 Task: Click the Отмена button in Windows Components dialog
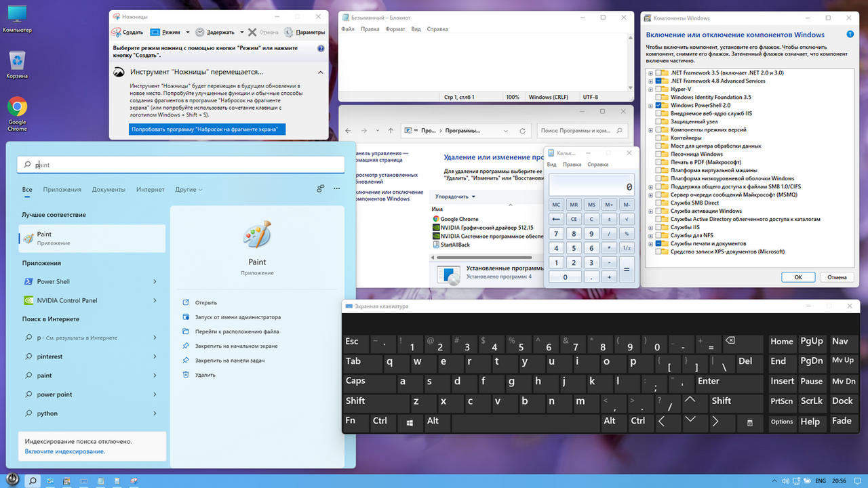(837, 277)
